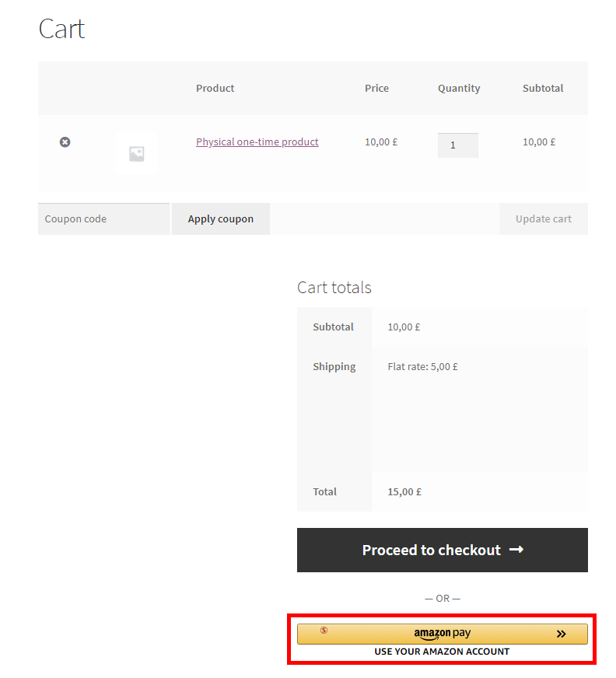
Task: Click the Subtotal column header
Action: click(543, 88)
